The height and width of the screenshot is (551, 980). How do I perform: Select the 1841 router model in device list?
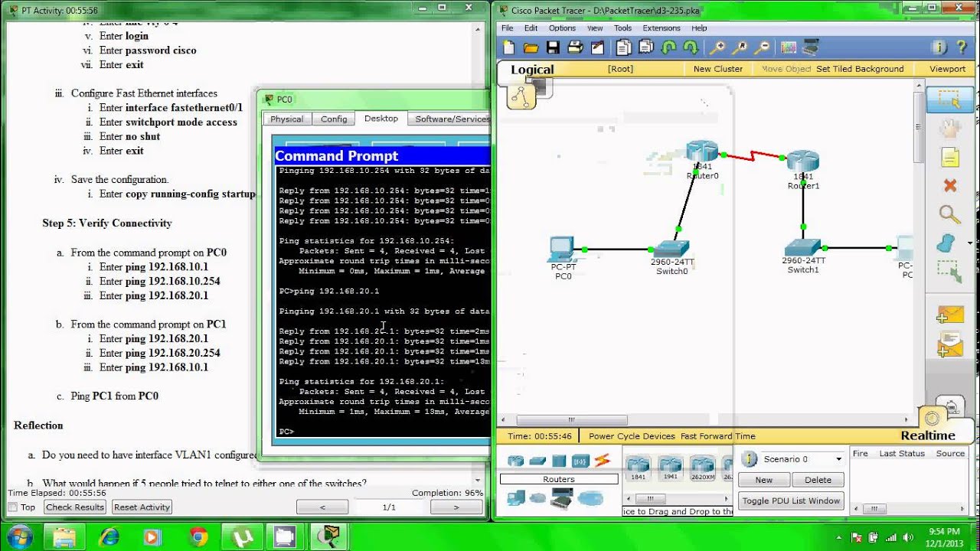point(638,468)
